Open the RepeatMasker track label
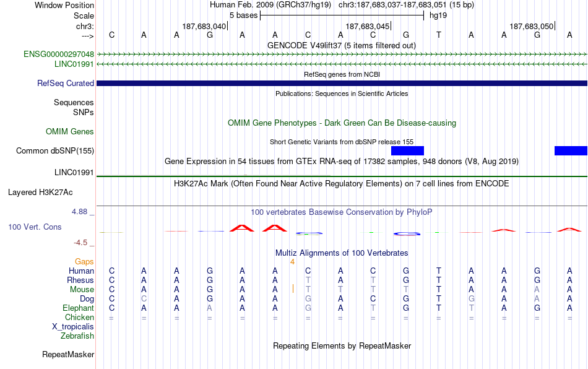The image size is (588, 369). tap(68, 354)
